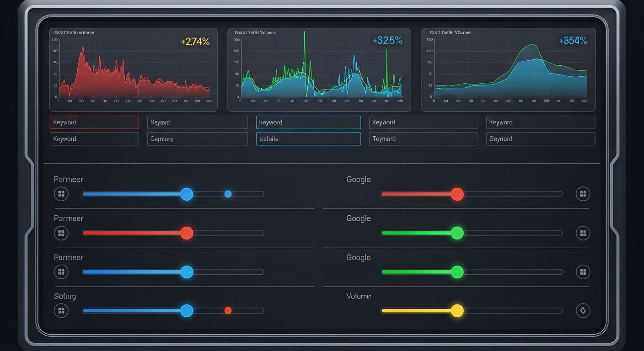
Task: Click the +354% badge on the right chart
Action: (x=573, y=41)
